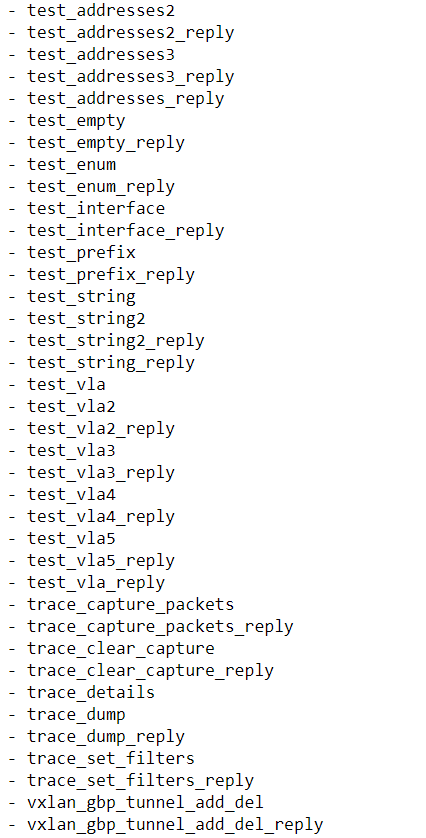The width and height of the screenshot is (426, 838).
Task: Click the test_vla5 entry
Action: tap(72, 538)
